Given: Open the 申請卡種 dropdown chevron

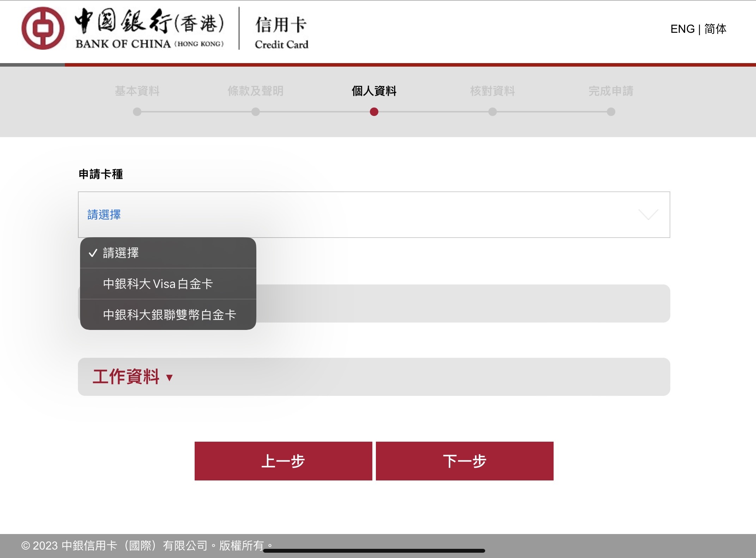Looking at the screenshot, I should pyautogui.click(x=648, y=214).
